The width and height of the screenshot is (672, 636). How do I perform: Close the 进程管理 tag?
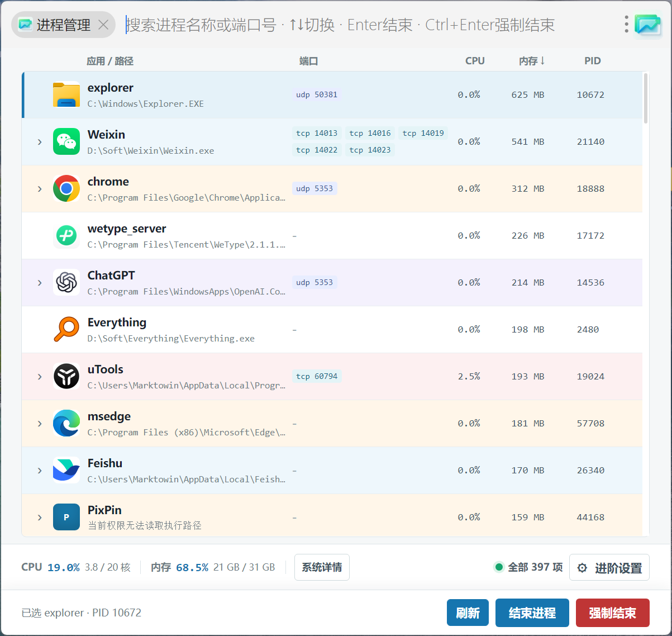(103, 25)
